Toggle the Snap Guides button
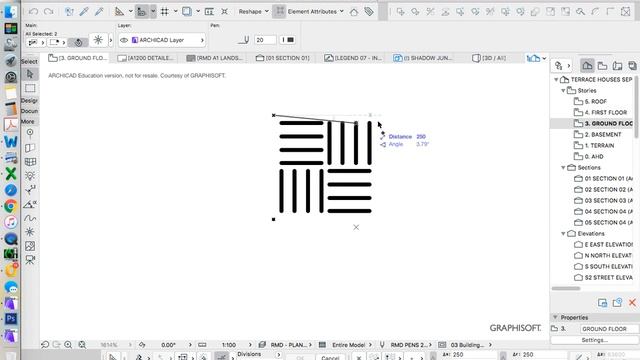 pyautogui.click(x=142, y=11)
